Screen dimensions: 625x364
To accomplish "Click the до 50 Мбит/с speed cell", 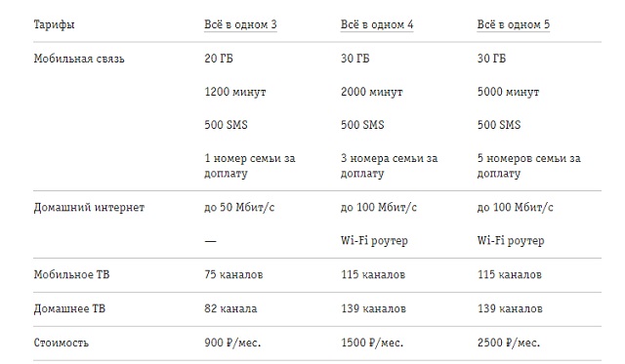I will point(239,208).
